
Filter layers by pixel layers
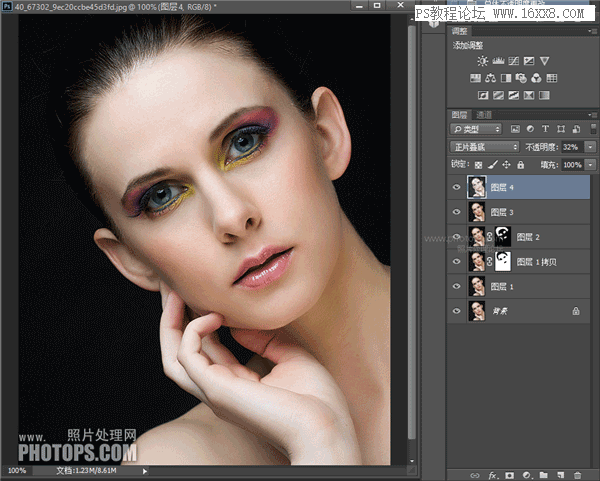click(x=515, y=129)
